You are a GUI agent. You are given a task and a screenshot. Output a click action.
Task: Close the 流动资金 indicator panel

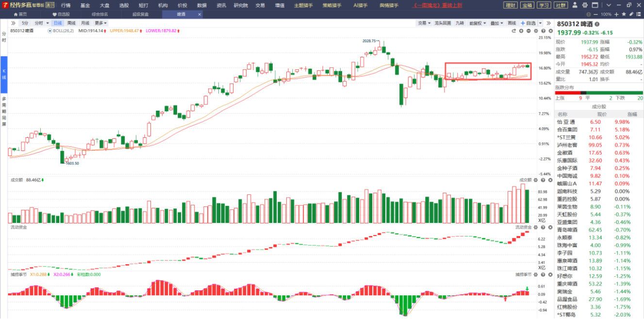550,227
